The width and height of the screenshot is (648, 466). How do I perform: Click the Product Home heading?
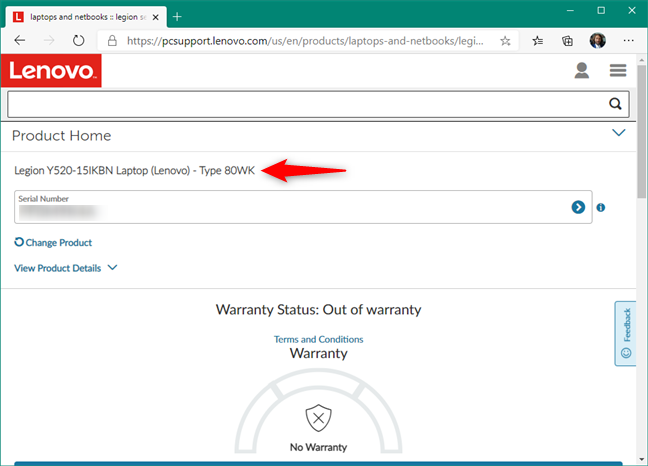coord(61,136)
